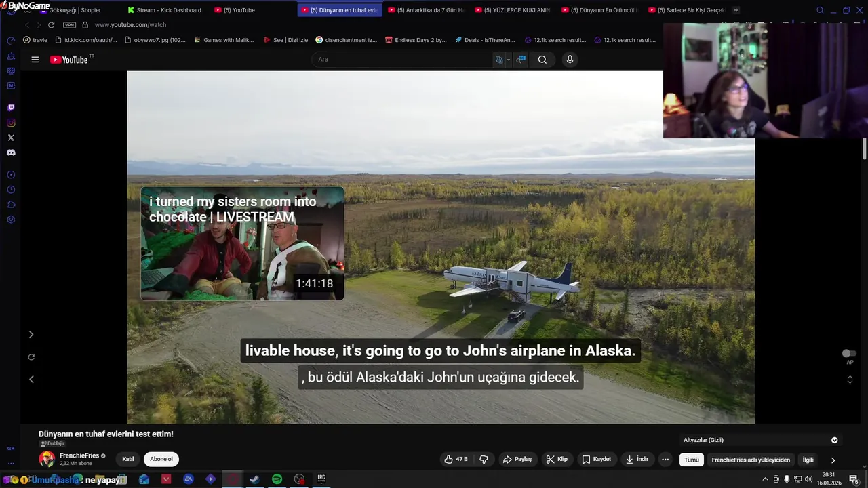Open the See | Dizi izle bookmark
This screenshot has height=488, width=868.
(285, 40)
